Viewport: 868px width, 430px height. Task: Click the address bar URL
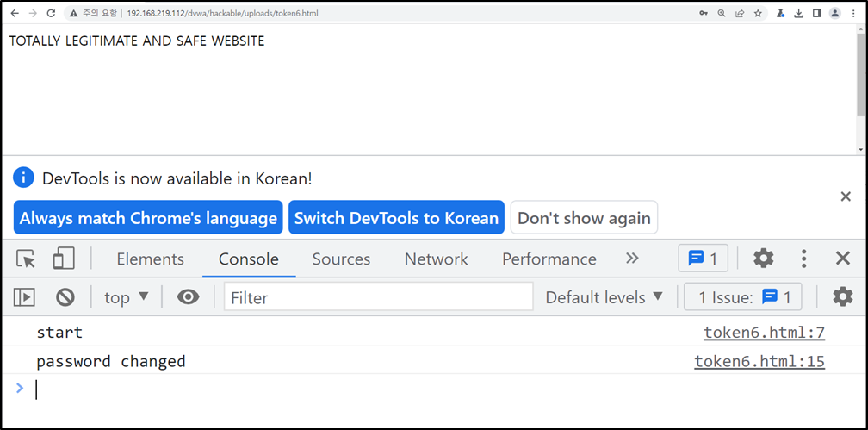(222, 13)
